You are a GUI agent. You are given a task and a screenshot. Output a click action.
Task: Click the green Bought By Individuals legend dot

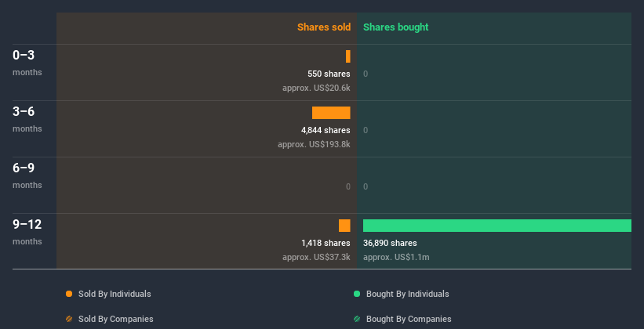click(357, 294)
